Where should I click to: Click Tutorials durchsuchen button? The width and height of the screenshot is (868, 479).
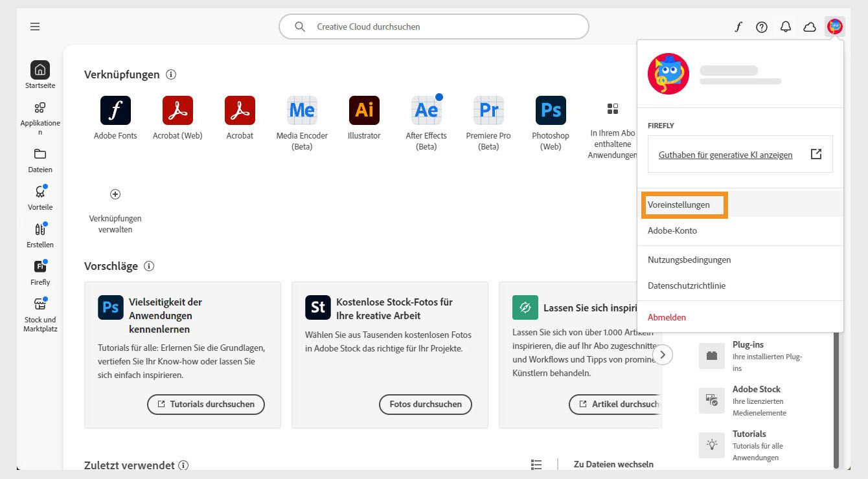pyautogui.click(x=206, y=404)
